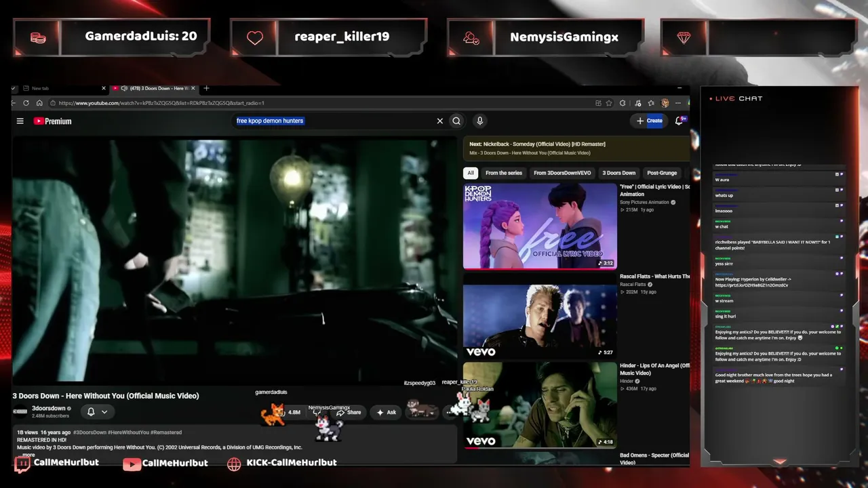868x488 pixels.
Task: Close the 3 Doors Down browser tab
Action: tap(193, 88)
